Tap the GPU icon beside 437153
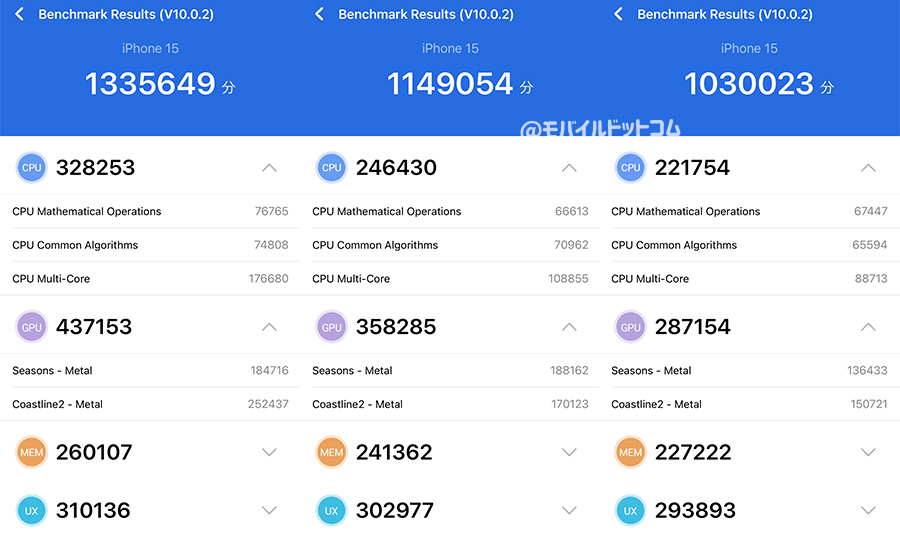Screen dimensions: 900x539 click(x=32, y=327)
